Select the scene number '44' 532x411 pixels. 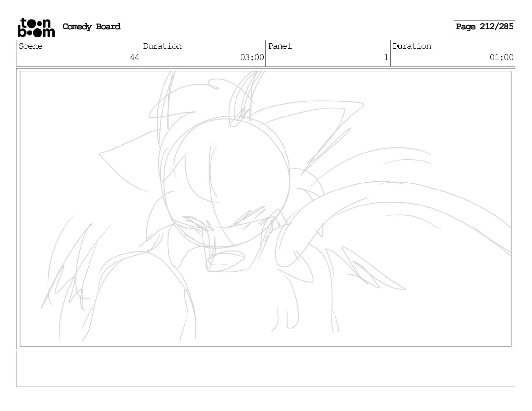(134, 57)
